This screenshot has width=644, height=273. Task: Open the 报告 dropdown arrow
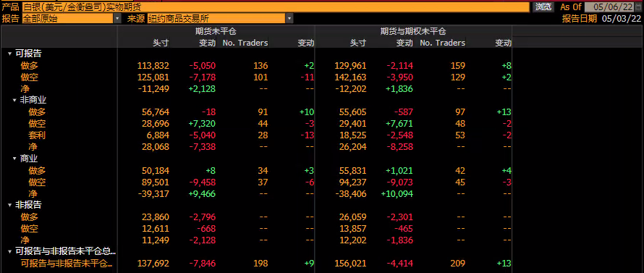117,19
